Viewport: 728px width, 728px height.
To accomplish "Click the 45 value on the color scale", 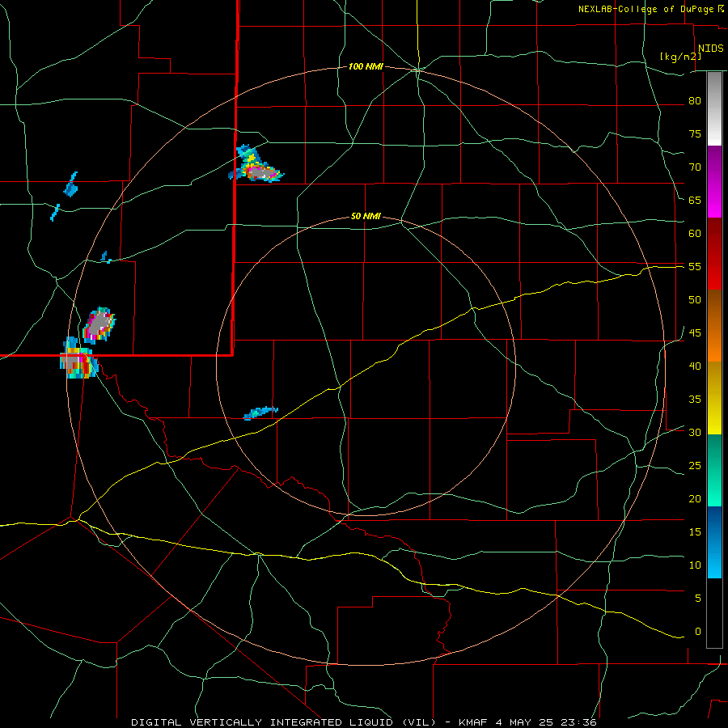I will (x=695, y=333).
